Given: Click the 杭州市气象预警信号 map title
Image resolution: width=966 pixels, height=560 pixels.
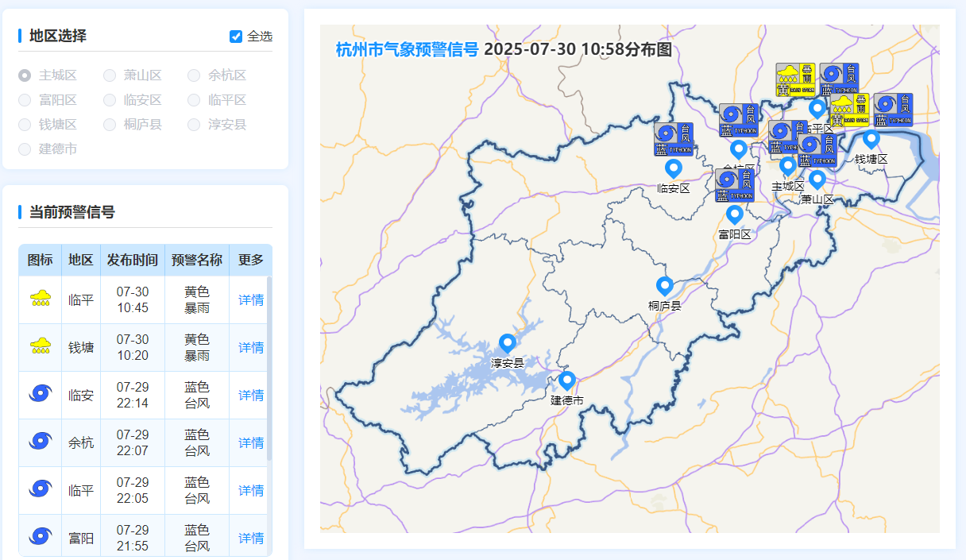Looking at the screenshot, I should click(x=407, y=49).
